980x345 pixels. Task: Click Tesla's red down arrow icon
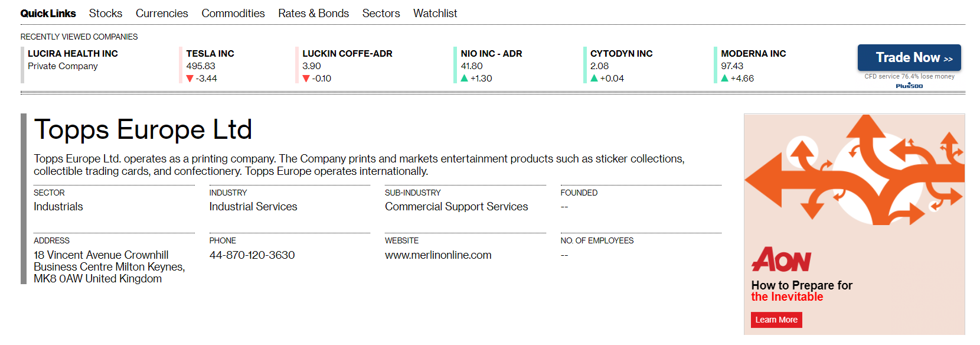(190, 79)
